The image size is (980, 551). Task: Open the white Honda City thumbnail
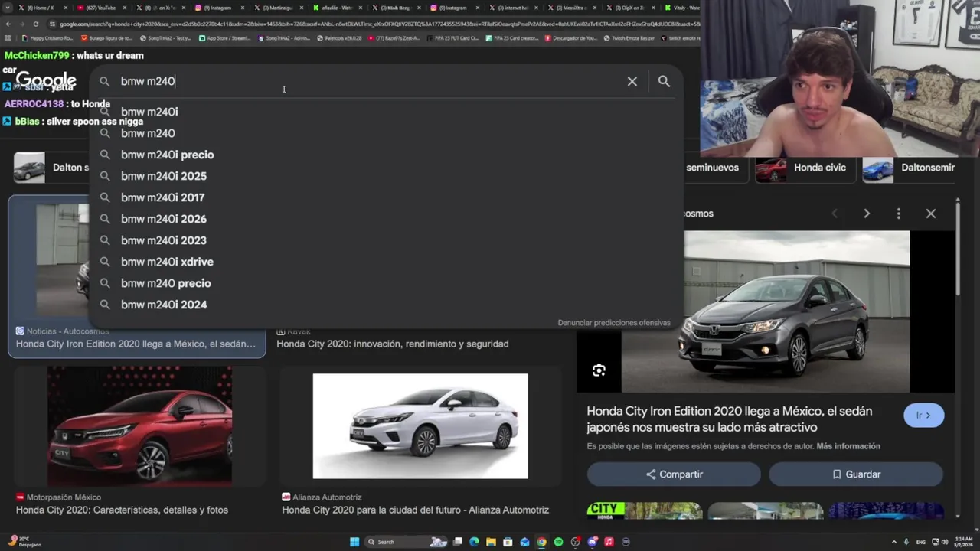(420, 426)
